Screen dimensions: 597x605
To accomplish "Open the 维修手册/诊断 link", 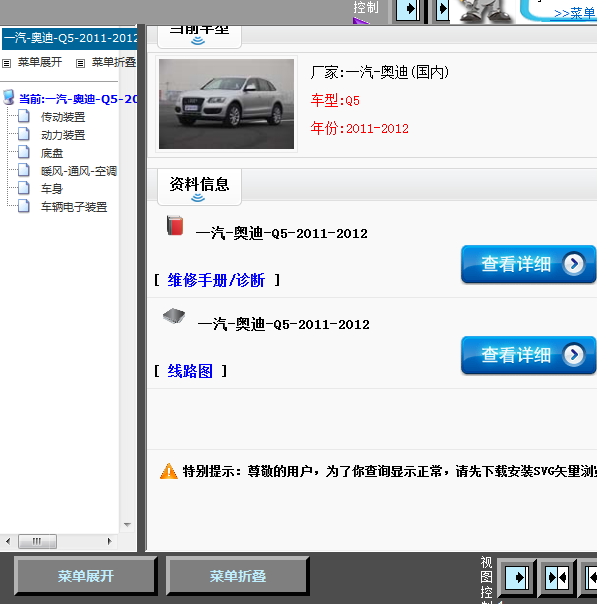I will 216,280.
